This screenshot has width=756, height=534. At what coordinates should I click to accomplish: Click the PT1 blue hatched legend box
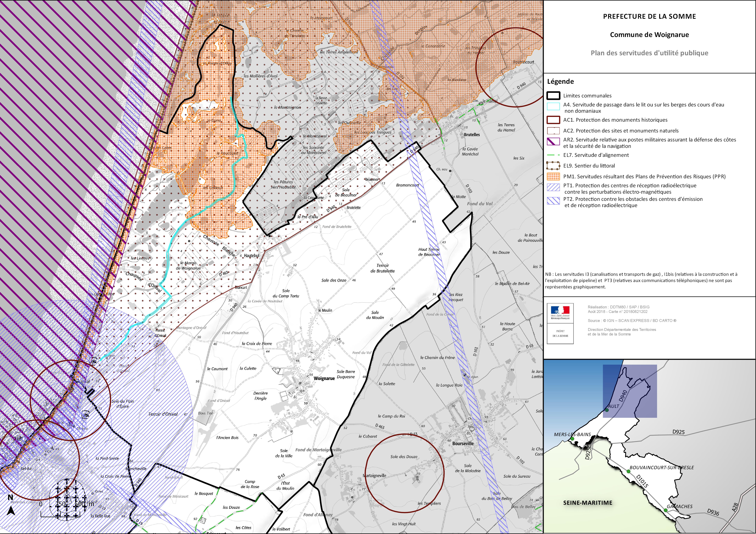[x=553, y=187]
